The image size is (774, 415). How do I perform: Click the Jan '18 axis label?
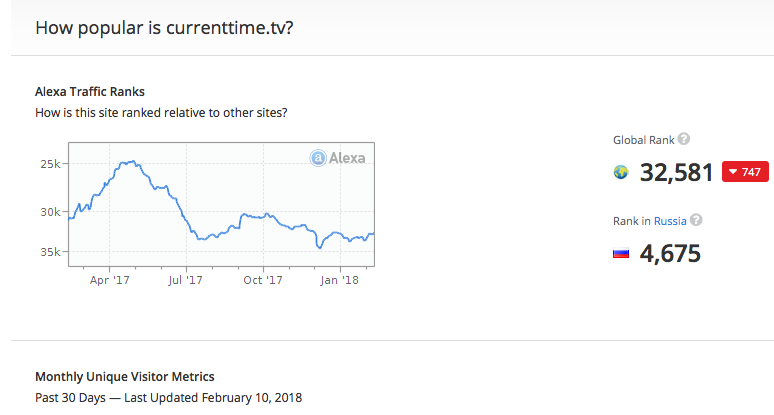(340, 280)
